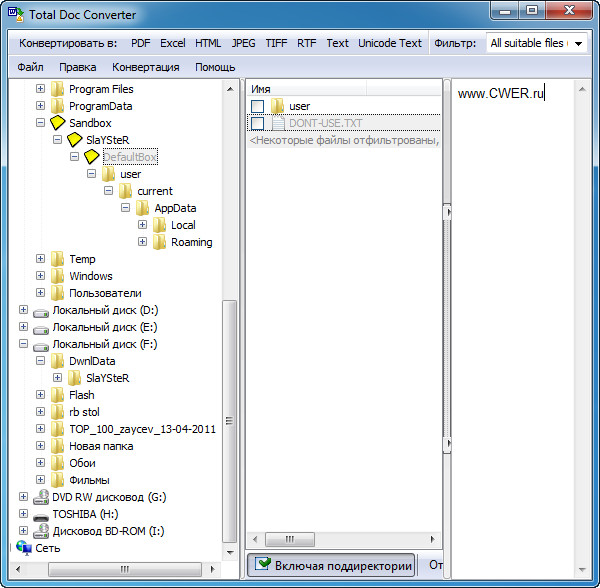The height and width of the screenshot is (588, 600).
Task: Click the Локальный диск (D:) drive icon
Action: (x=41, y=310)
